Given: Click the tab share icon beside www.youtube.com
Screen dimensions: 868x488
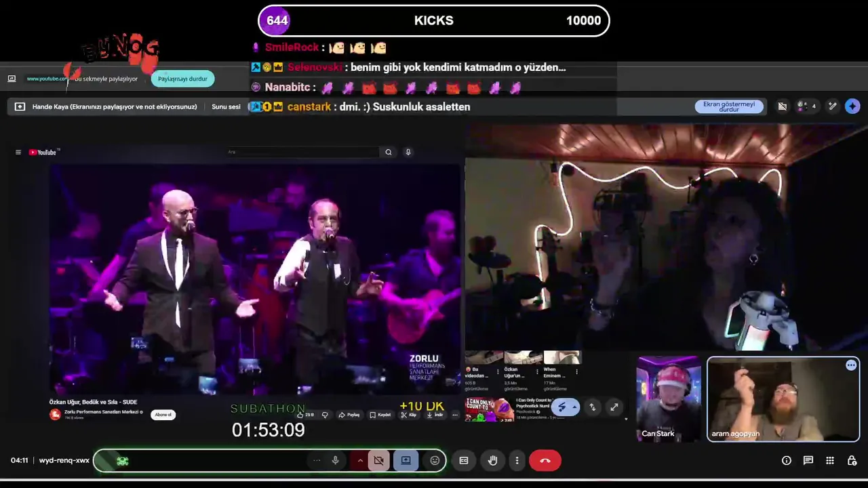Looking at the screenshot, I should [12, 79].
